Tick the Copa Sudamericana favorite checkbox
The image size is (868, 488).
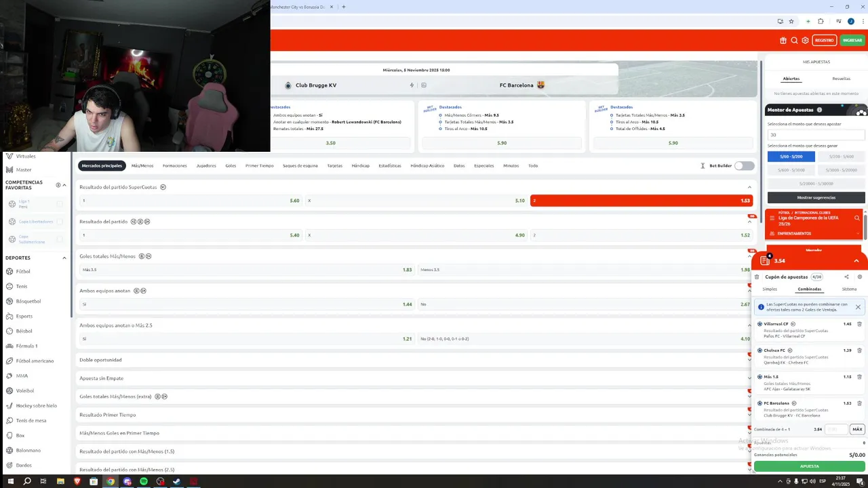pyautogui.click(x=60, y=239)
